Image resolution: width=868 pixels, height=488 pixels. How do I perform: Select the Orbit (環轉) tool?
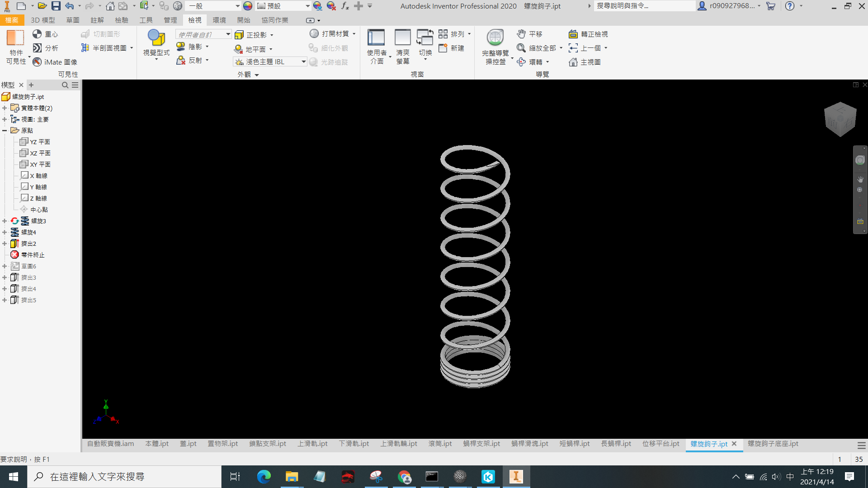click(x=533, y=62)
